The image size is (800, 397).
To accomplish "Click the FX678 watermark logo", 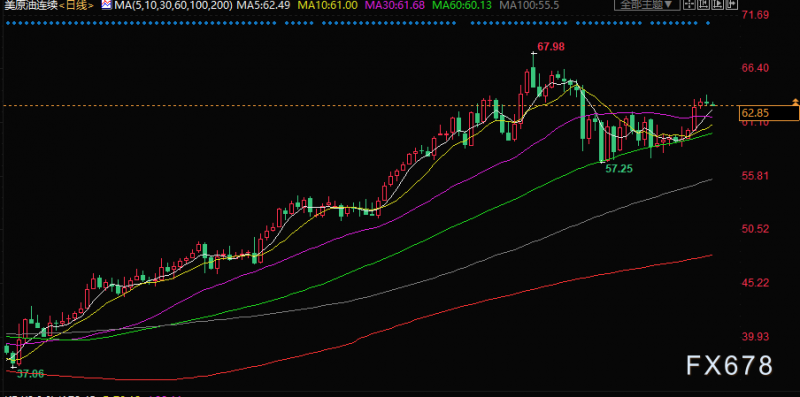I will pos(730,365).
